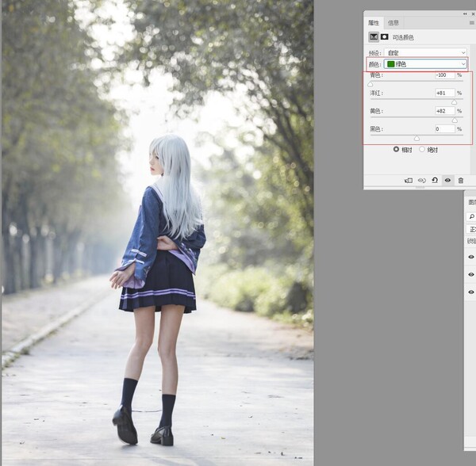The image size is (476, 466).
Task: Open the 预设 dropdown showing 自定
Action: (425, 53)
